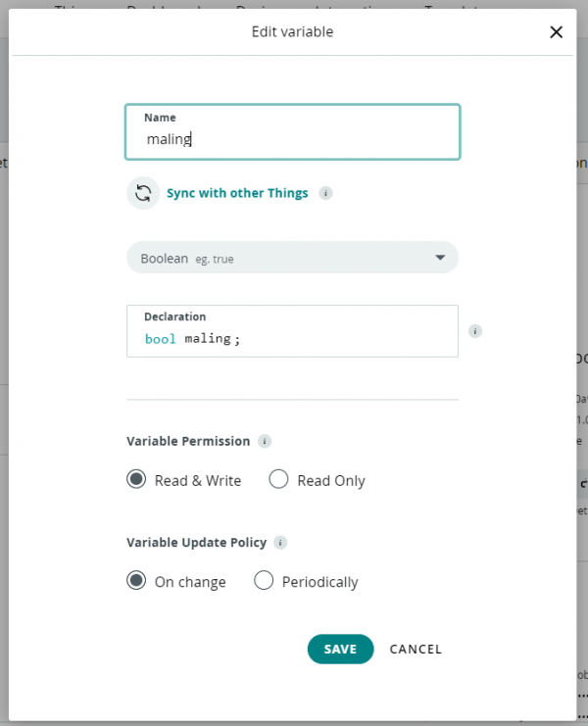Save the variable changes
Screen dimensions: 588x726
(x=340, y=650)
